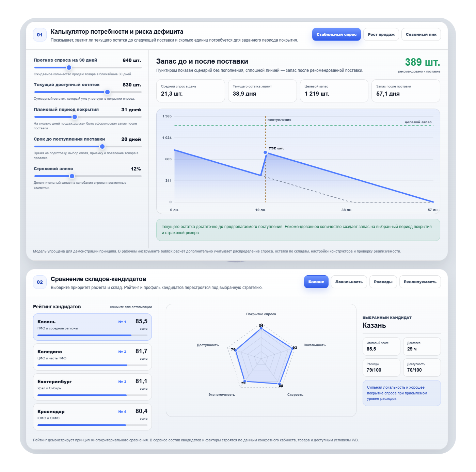This screenshot has width=476, height=472.
Task: Click the Срок до поступления поставки slider thumb
Action: 102,146
